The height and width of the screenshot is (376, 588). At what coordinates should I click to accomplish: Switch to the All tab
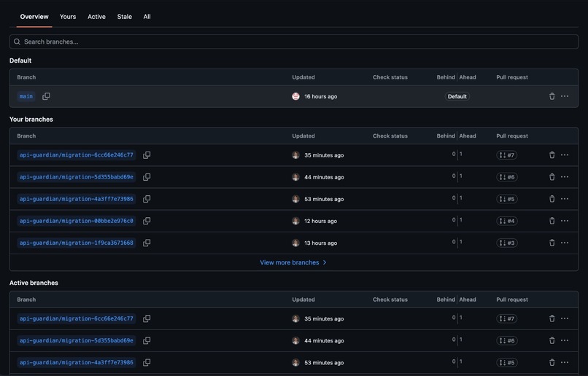coord(147,17)
